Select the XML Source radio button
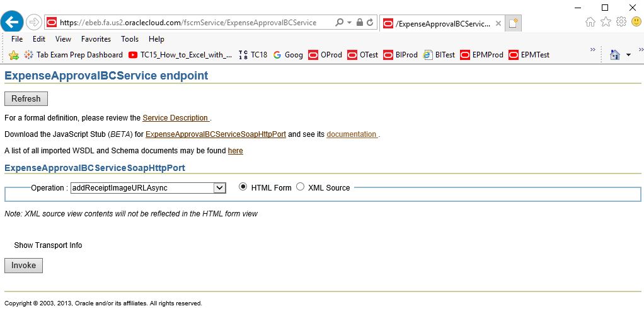This screenshot has width=644, height=323. coord(300,187)
